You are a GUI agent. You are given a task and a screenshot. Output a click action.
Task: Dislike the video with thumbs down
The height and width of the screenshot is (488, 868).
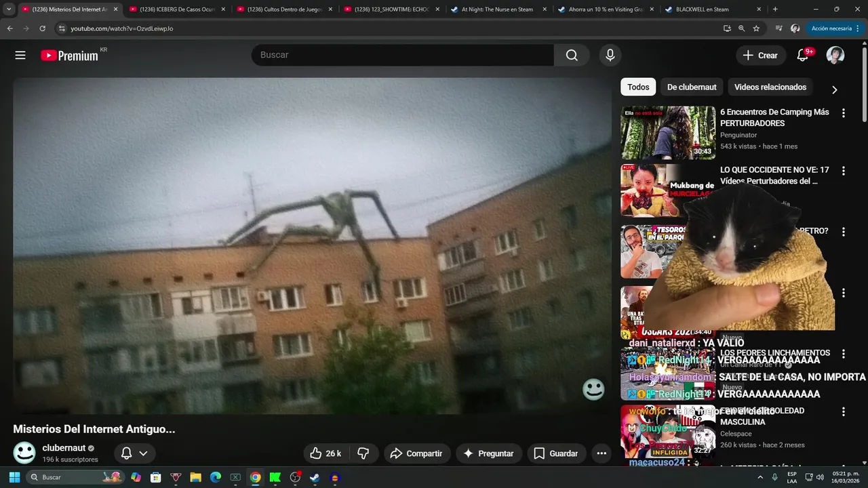(x=363, y=453)
